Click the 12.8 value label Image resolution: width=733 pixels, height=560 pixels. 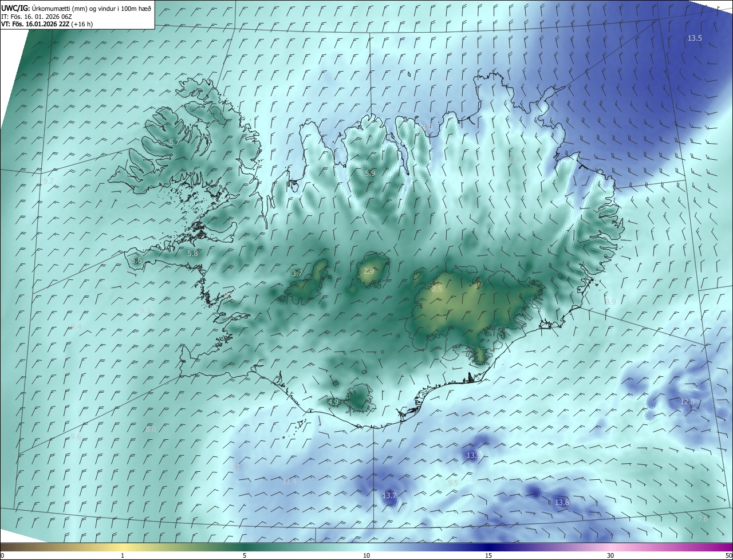[687, 402]
